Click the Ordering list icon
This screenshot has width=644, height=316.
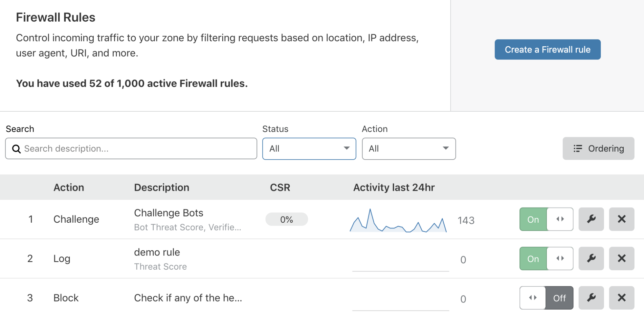578,148
